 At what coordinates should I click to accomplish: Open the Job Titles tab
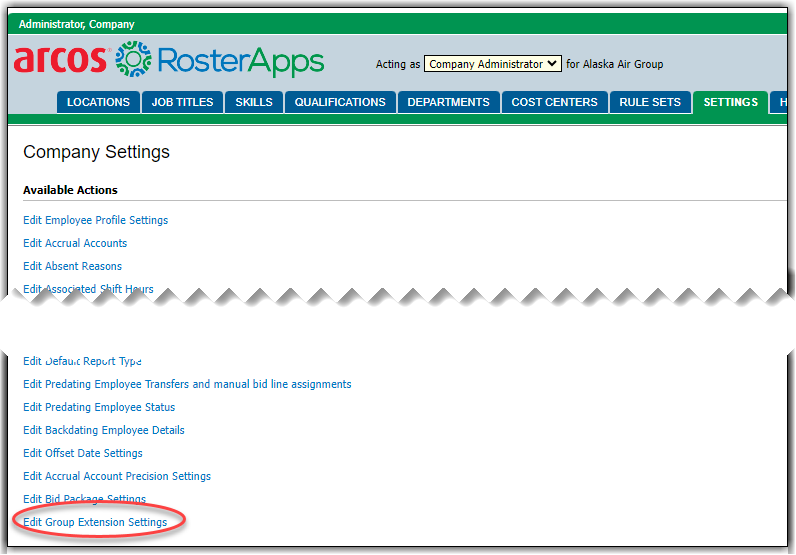(x=182, y=102)
